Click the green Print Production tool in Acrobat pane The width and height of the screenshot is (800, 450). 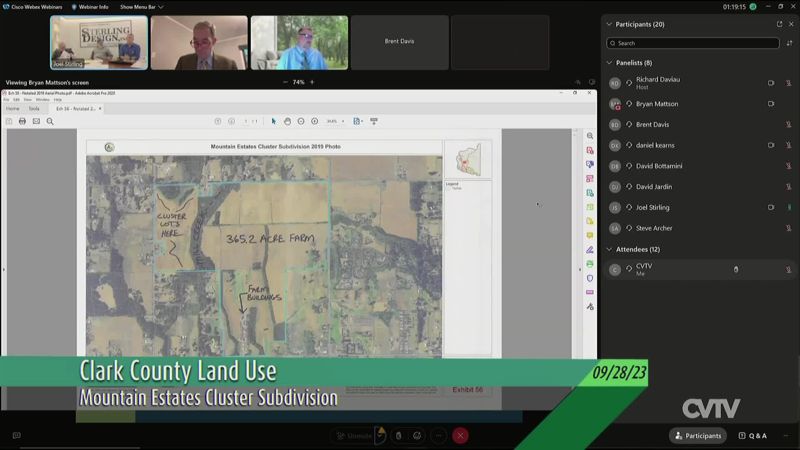point(590,264)
